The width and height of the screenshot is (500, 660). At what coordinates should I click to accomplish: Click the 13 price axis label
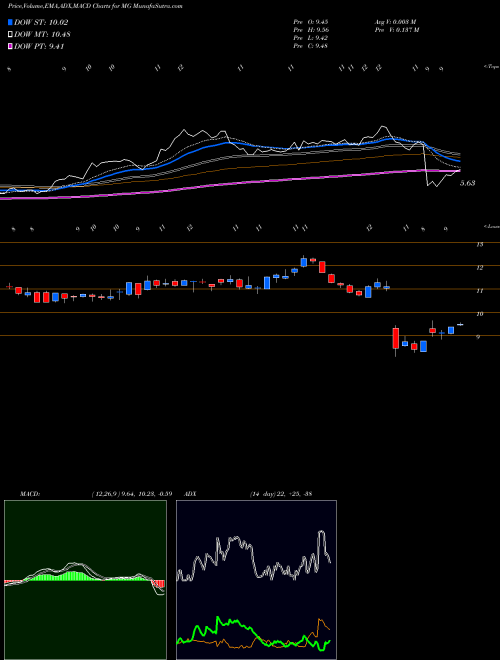coord(480,244)
